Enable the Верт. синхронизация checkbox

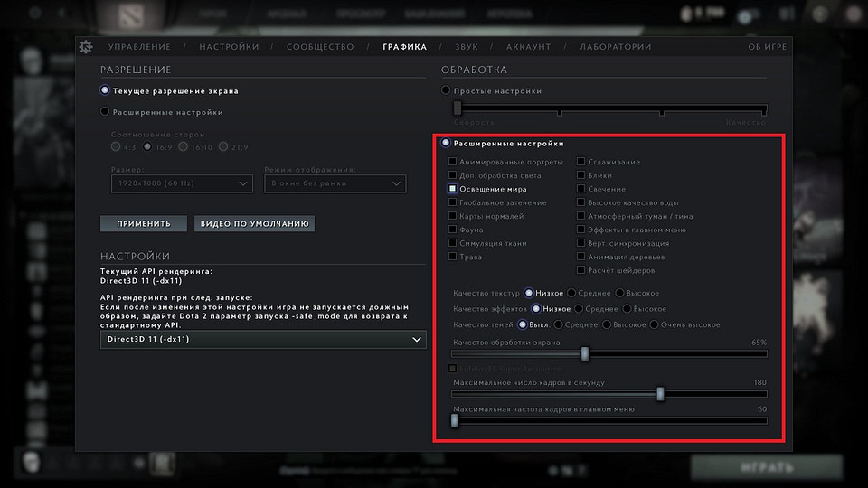click(x=581, y=244)
